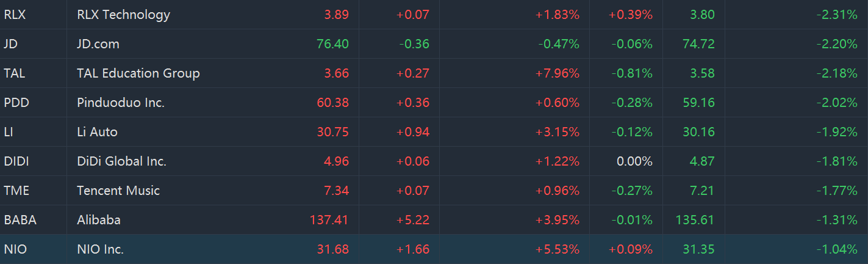Click Alibaba percent change +3.95%
868x264 pixels.
tap(558, 220)
